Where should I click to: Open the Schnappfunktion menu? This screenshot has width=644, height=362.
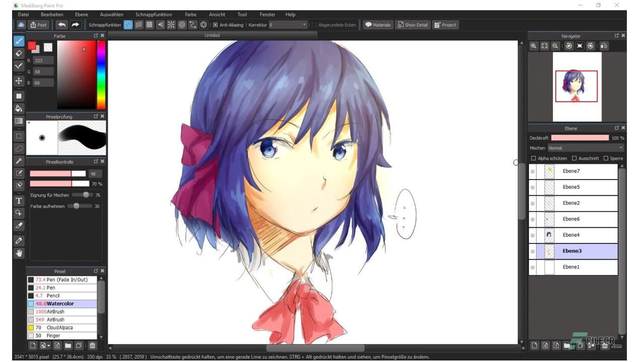pyautogui.click(x=153, y=14)
